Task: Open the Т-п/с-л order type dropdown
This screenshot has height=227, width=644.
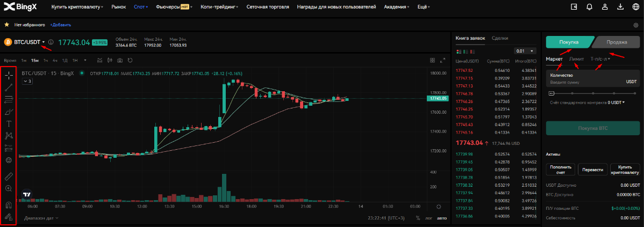Action: 600,59
